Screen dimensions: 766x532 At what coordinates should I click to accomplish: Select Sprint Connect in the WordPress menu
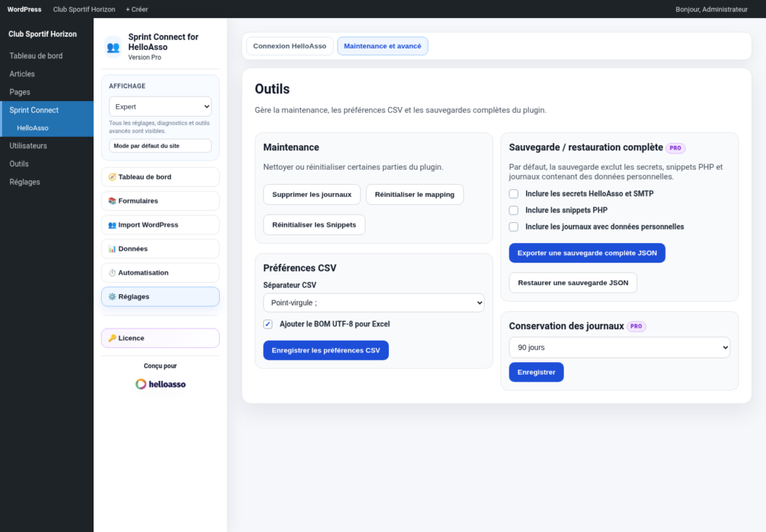point(34,110)
